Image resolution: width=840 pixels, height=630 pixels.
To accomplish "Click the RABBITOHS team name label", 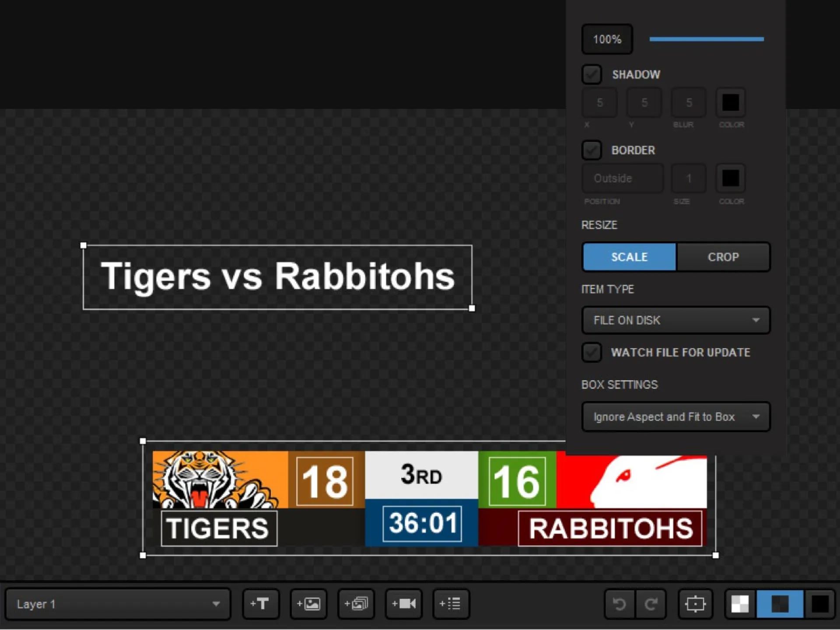I will click(610, 528).
